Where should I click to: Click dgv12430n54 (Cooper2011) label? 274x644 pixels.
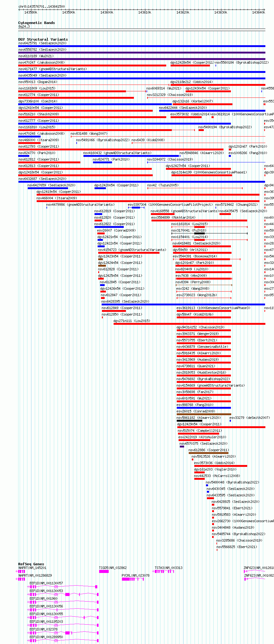pos(208,88)
